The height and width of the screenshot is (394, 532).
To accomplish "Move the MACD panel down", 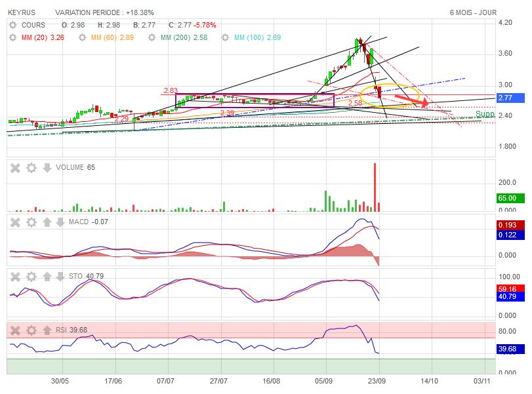I will tap(60, 222).
